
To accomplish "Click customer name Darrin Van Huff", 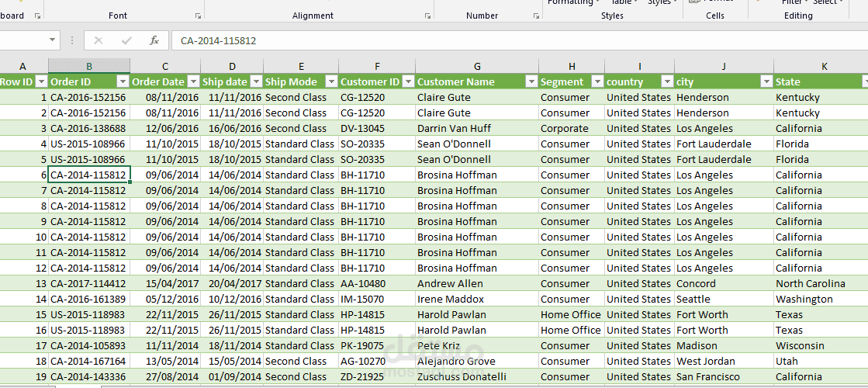I will 476,128.
